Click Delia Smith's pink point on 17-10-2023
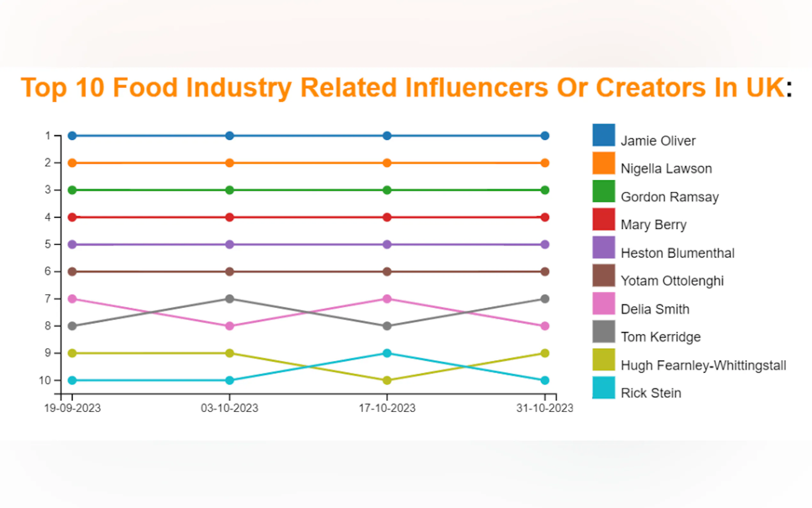 (x=387, y=299)
